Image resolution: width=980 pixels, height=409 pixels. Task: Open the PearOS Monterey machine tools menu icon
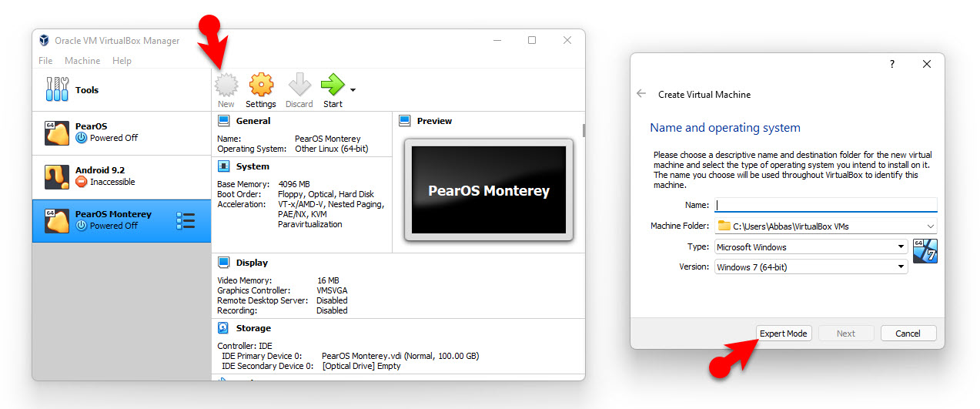[186, 221]
